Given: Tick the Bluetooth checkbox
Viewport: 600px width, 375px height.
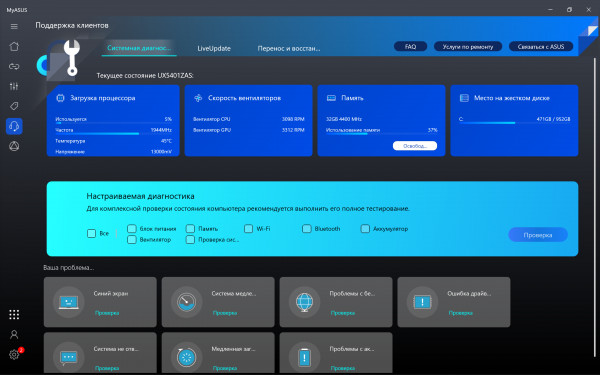Looking at the screenshot, I should click(307, 229).
